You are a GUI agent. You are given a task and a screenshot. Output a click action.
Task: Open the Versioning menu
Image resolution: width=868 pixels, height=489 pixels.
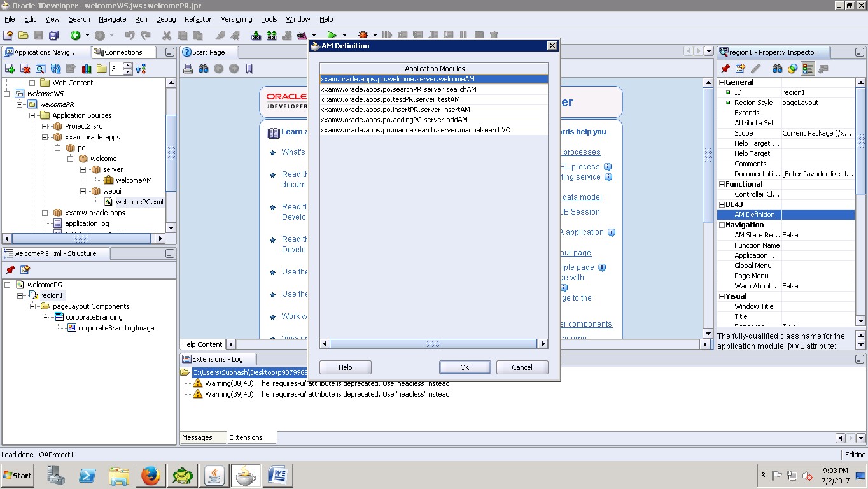click(x=236, y=19)
